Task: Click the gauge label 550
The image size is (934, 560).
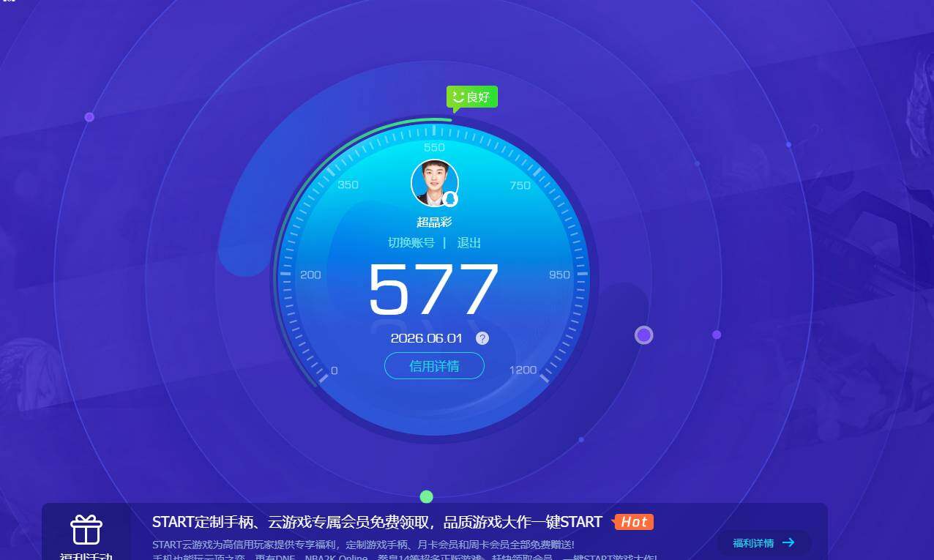Action: click(x=435, y=148)
